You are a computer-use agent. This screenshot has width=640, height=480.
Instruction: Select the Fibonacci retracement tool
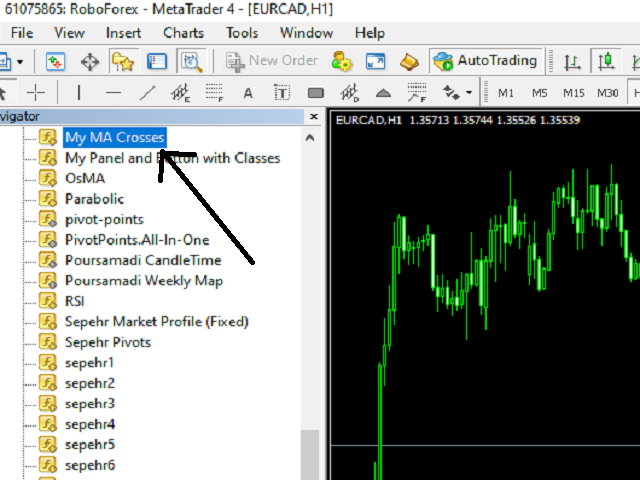215,93
